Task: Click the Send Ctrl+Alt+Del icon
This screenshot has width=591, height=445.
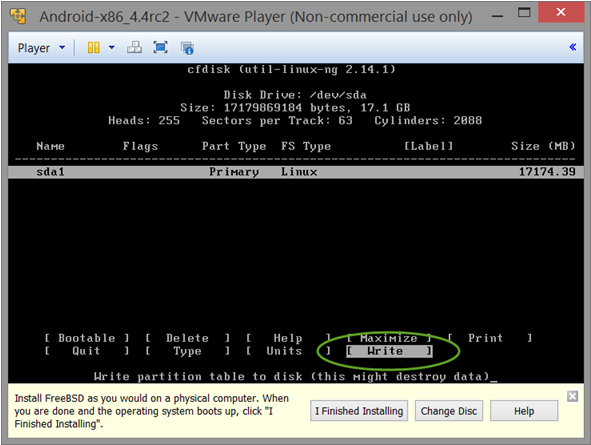Action: (x=135, y=47)
